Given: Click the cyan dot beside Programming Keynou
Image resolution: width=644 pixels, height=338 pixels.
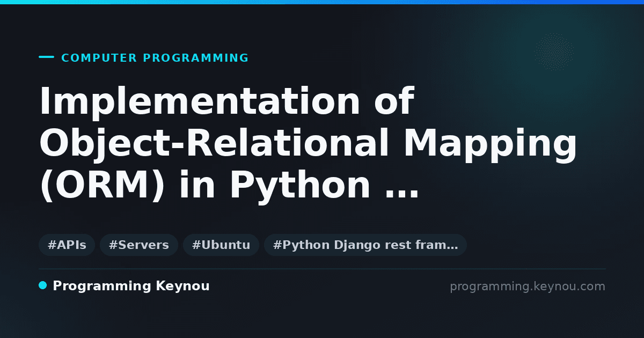Looking at the screenshot, I should click(x=43, y=285).
